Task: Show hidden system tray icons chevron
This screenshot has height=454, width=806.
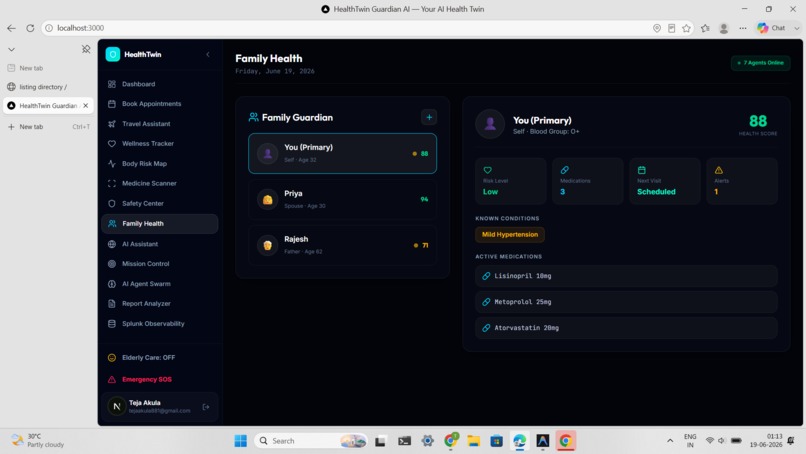Action: [670, 441]
